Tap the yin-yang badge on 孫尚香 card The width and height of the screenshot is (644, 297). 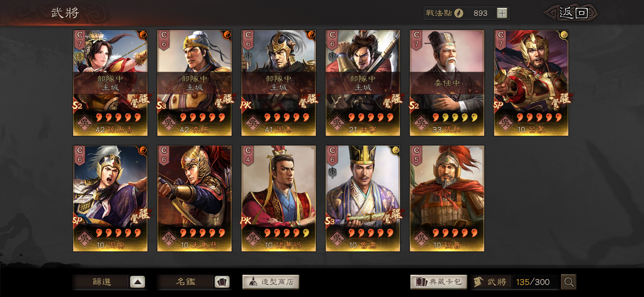click(143, 35)
